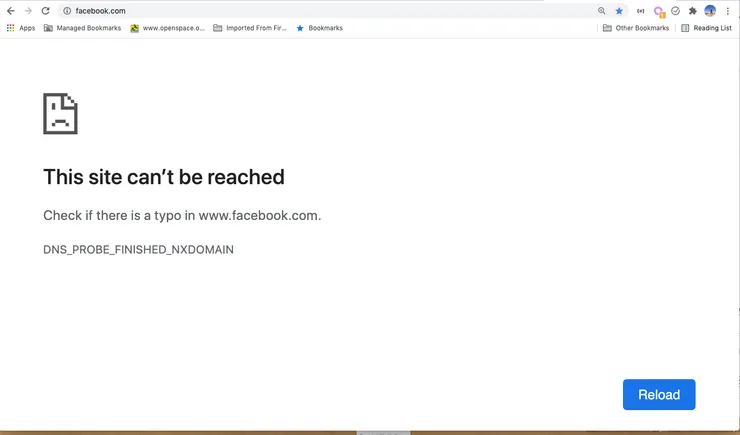Click the 'This site can't be reached' heading
Image resolution: width=740 pixels, height=435 pixels.
point(164,177)
